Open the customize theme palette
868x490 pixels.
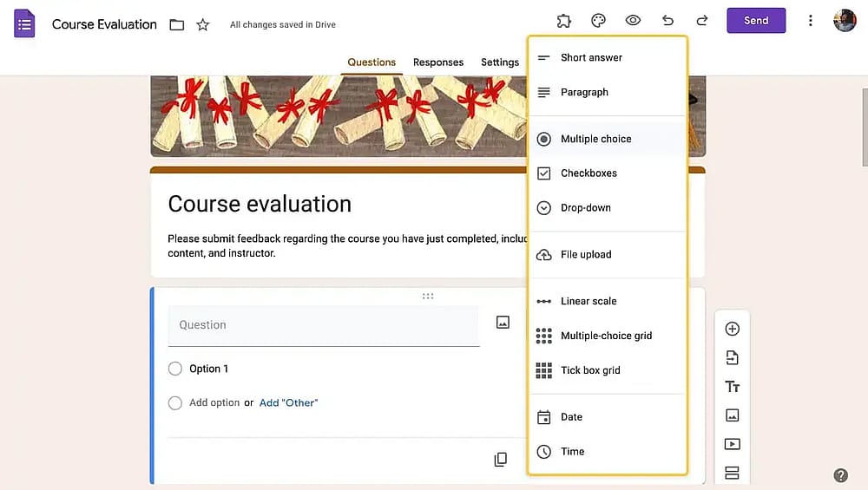pos(598,21)
